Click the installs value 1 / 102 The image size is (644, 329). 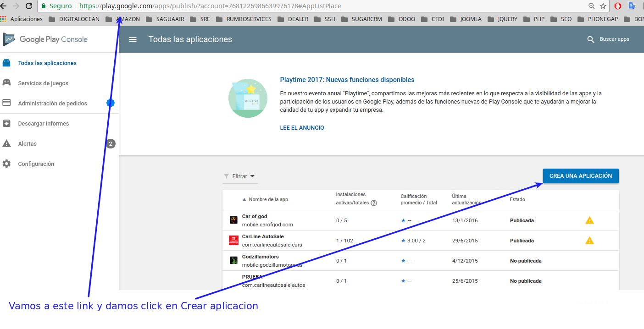344,241
